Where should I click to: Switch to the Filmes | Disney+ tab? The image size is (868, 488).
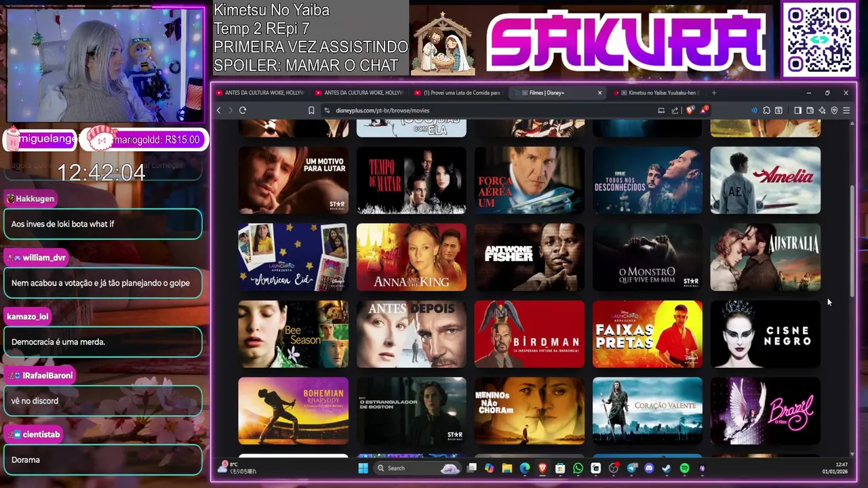(557, 93)
